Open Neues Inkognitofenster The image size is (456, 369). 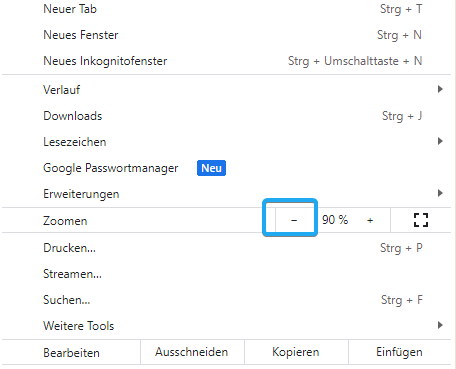click(227, 61)
